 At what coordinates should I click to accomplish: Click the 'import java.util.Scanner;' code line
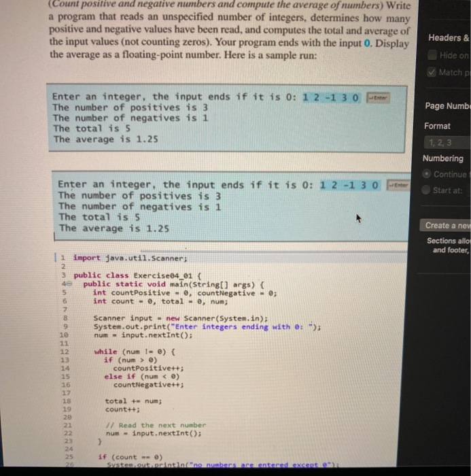pos(130,258)
